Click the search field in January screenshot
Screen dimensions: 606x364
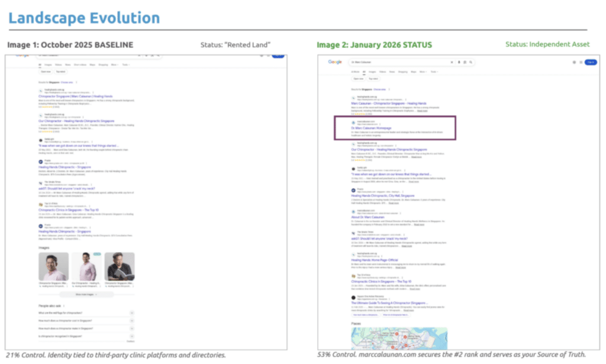(412, 62)
